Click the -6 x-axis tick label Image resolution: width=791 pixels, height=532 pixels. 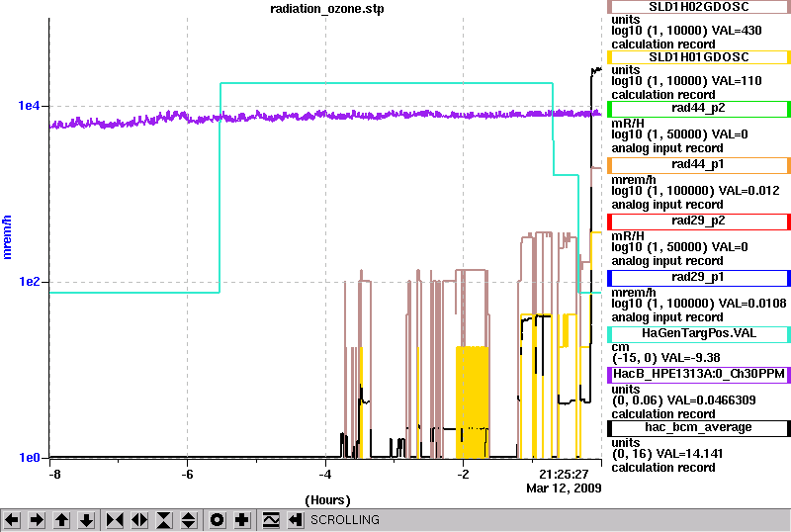coord(187,475)
